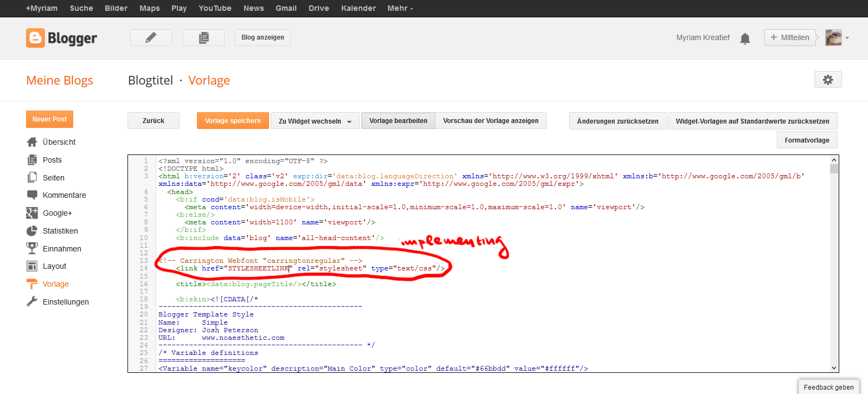Click the Google+ sidebar icon

pos(32,213)
